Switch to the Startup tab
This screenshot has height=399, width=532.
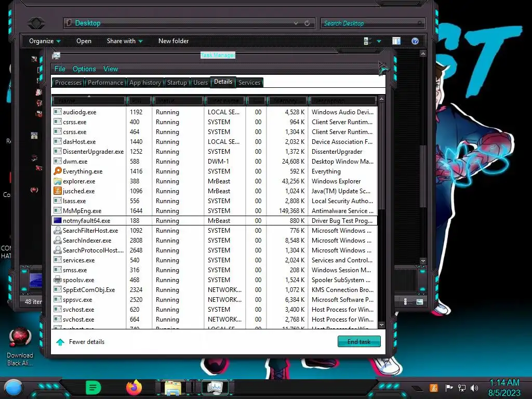coord(177,83)
